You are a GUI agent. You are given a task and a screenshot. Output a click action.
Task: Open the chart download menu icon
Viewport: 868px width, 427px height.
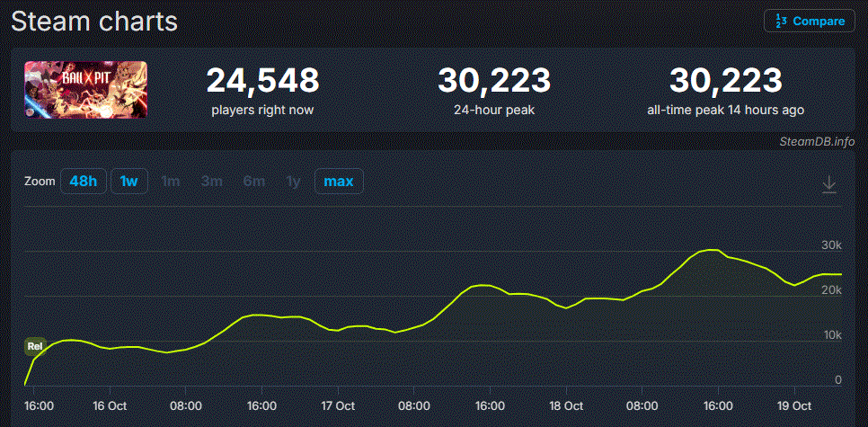click(x=828, y=183)
